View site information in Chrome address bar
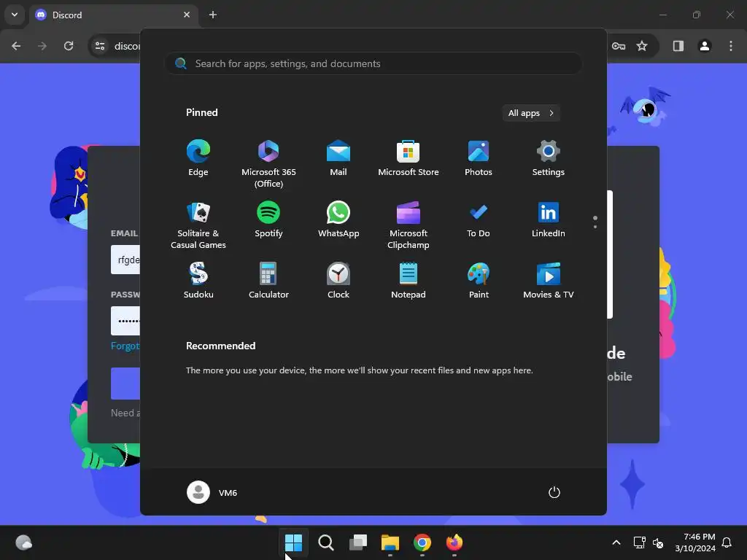This screenshot has width=747, height=560. point(100,46)
